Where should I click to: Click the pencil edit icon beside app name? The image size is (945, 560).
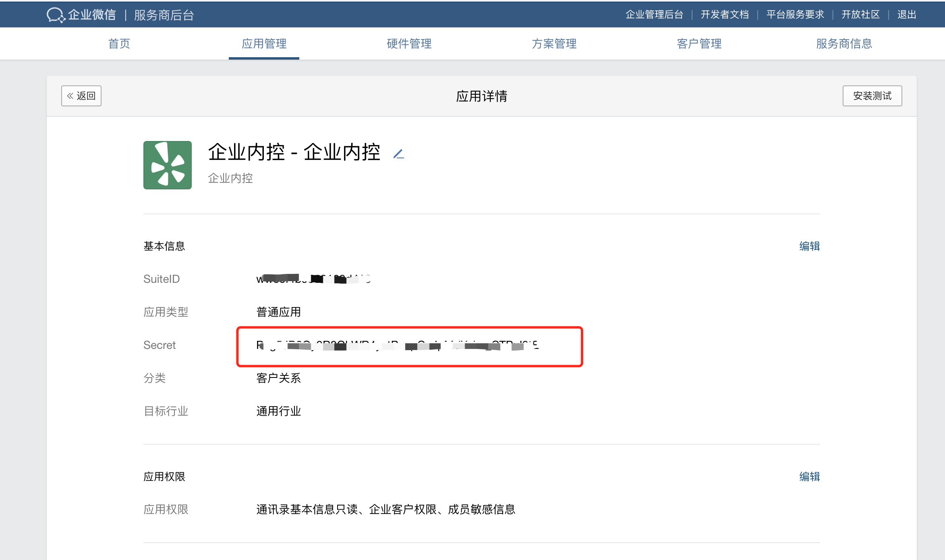click(398, 153)
